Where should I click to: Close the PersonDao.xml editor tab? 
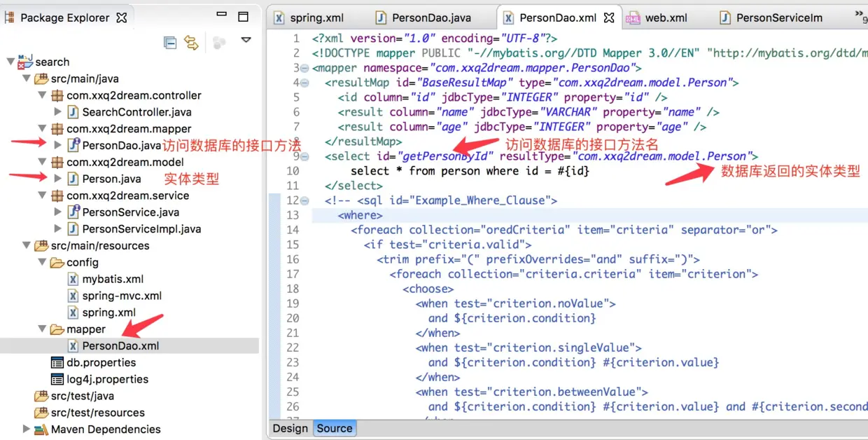[x=609, y=18]
